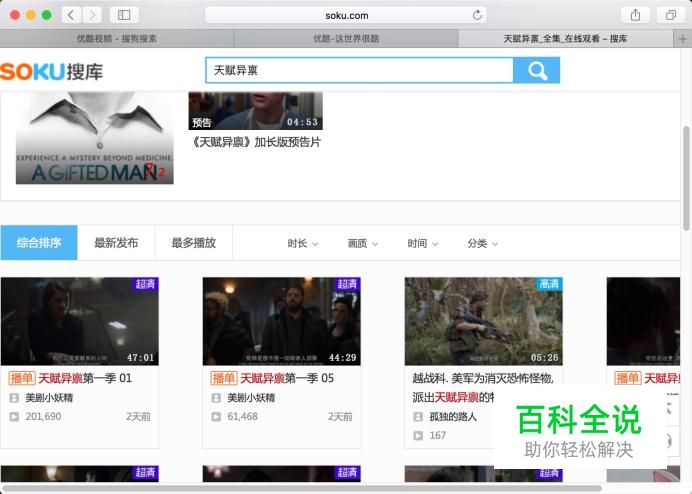Viewport: 692px width, 494px height.
Task: Select the 最多播放 sort tab
Action: click(194, 243)
